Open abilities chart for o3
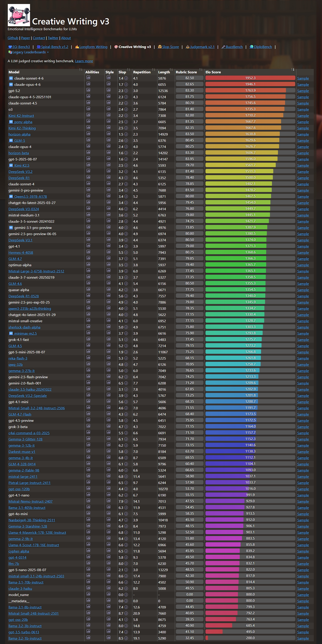The height and width of the screenshot is (644, 322). coord(88,109)
